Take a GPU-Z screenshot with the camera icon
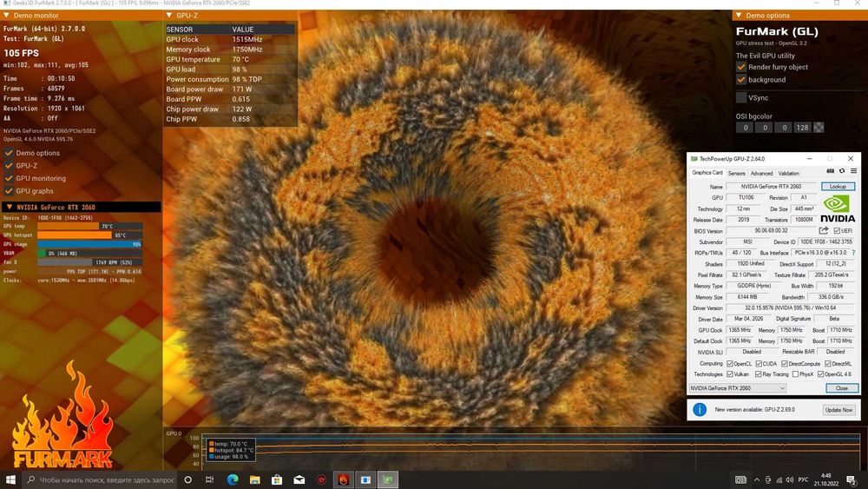This screenshot has width=868, height=489. coord(830,171)
